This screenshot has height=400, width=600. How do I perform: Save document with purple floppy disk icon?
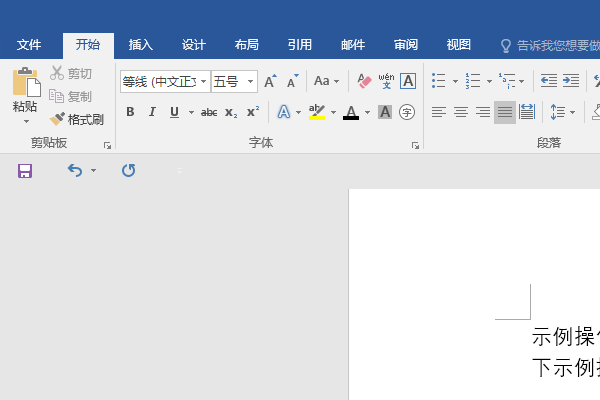(25, 171)
